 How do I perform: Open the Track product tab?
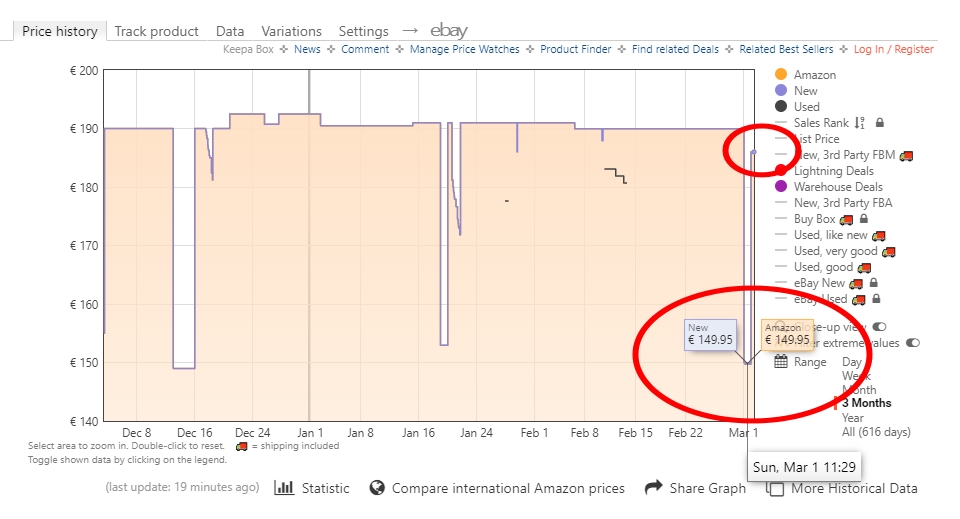(x=156, y=31)
